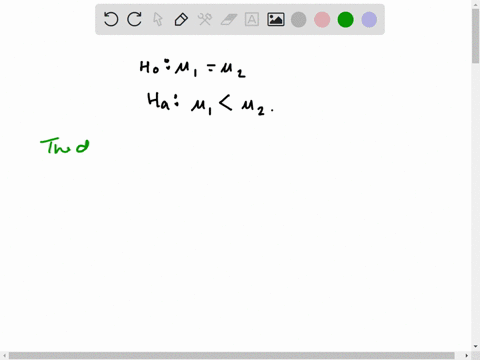Select the eraser tool

(229, 19)
